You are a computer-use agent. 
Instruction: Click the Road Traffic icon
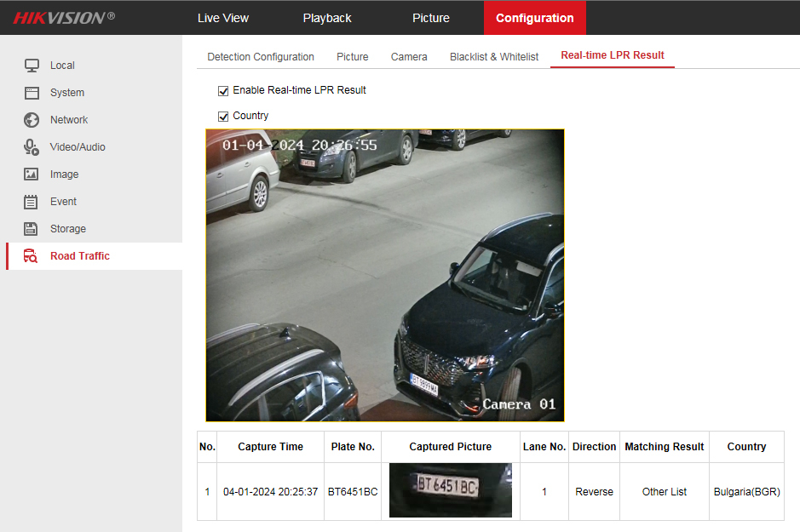32,256
